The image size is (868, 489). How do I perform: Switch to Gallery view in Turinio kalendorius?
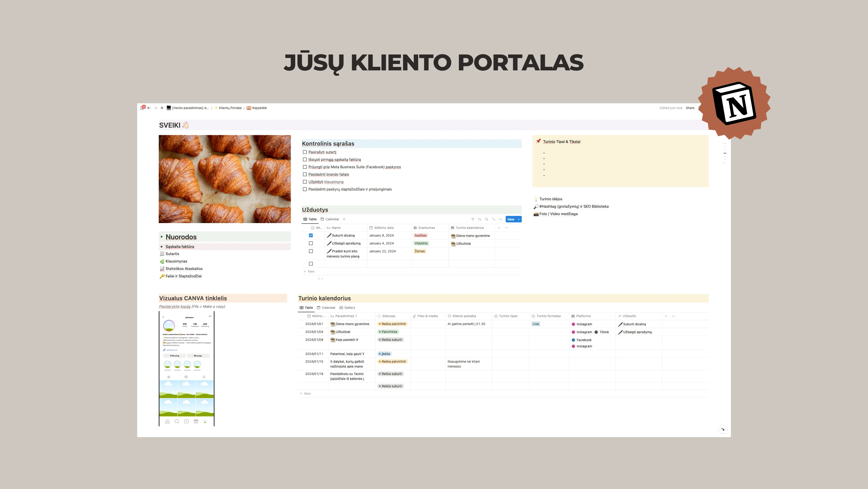[347, 308]
